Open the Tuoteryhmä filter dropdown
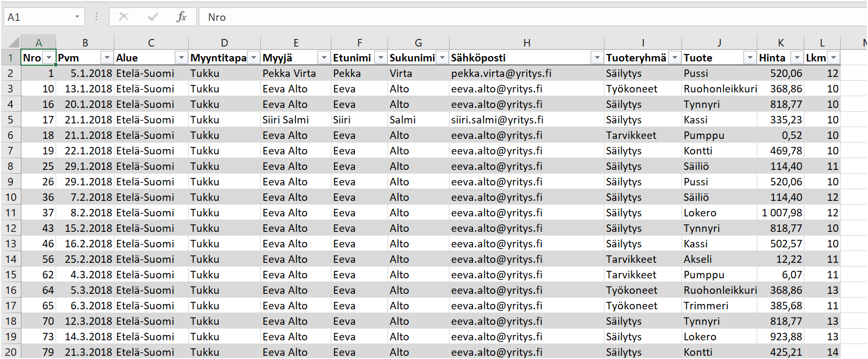This screenshot has width=868, height=359. (x=675, y=58)
